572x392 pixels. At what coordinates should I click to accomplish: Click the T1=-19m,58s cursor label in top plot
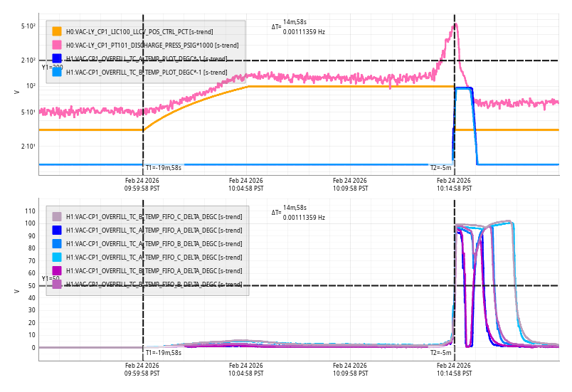click(x=164, y=168)
